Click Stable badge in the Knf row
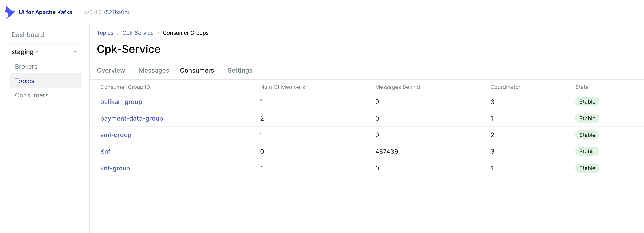Screen dimensions: 644x233 (587, 151)
